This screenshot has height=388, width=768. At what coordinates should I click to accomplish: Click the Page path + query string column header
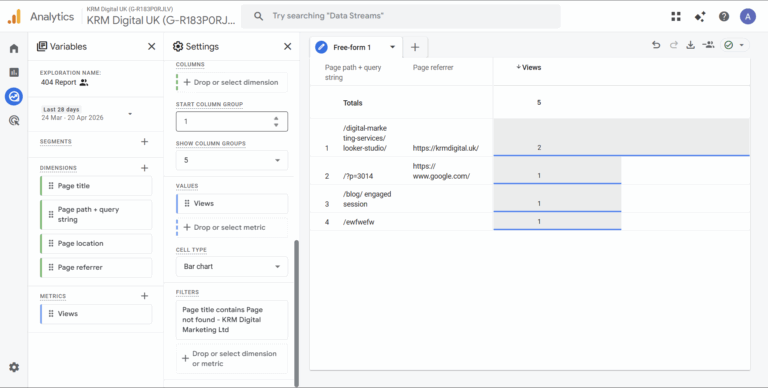point(353,73)
